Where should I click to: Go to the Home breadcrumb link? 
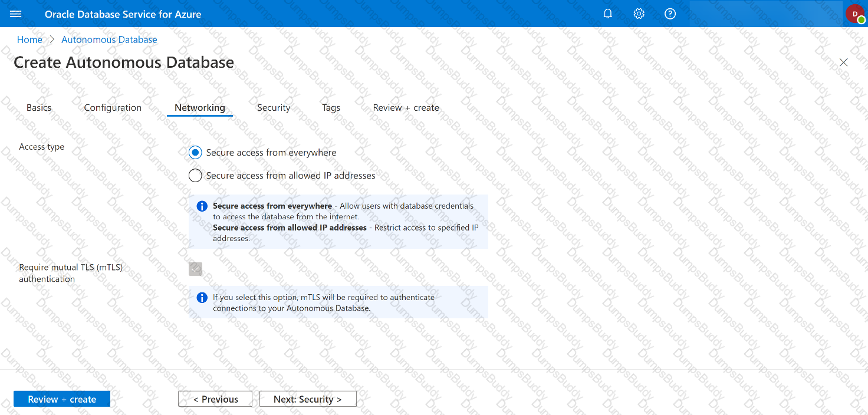point(29,40)
